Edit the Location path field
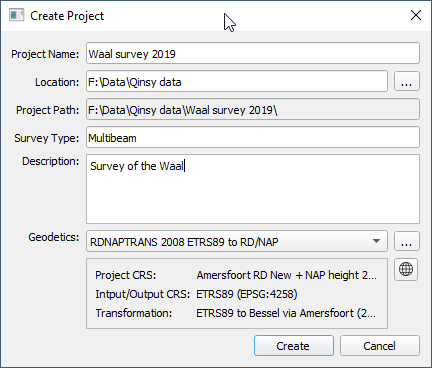 pyautogui.click(x=237, y=81)
